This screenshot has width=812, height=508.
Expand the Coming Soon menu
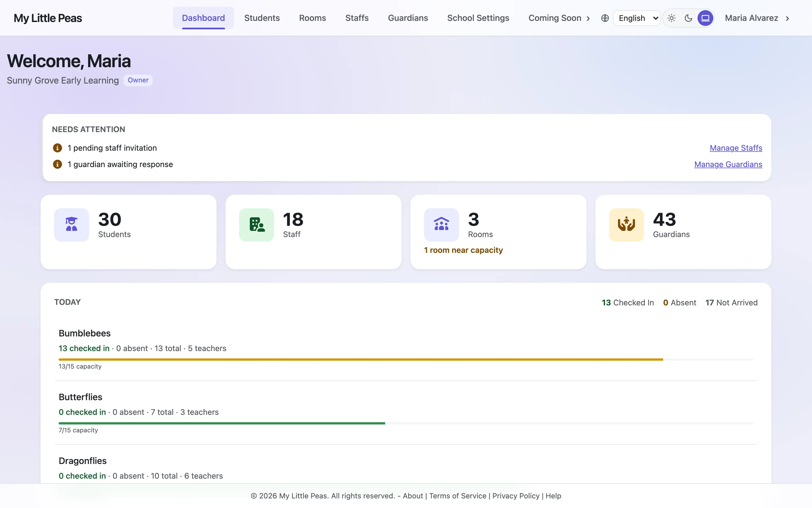pyautogui.click(x=559, y=18)
